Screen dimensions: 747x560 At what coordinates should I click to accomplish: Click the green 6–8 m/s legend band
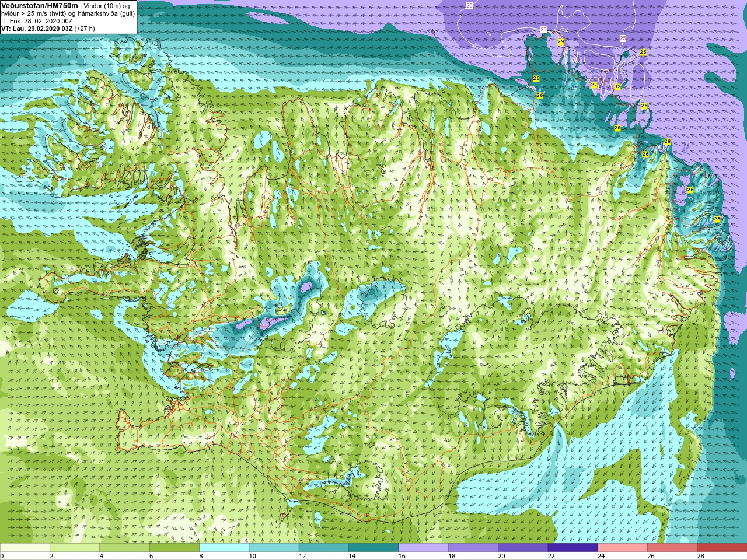click(174, 548)
